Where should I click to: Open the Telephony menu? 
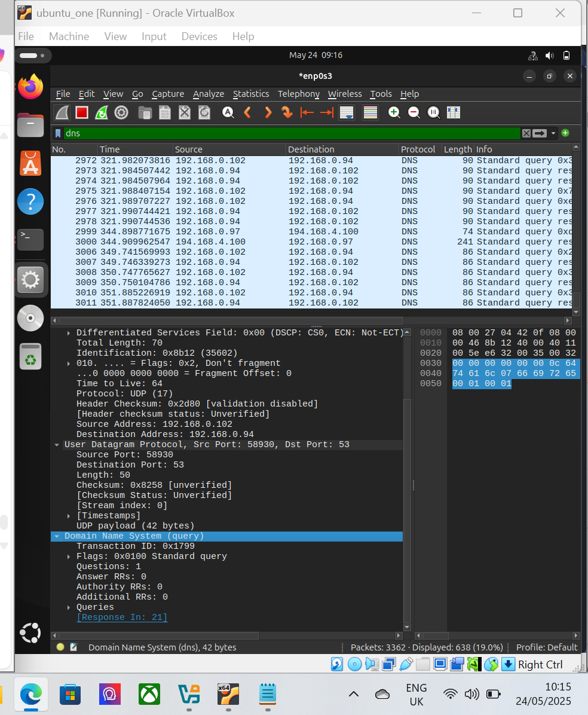point(298,94)
